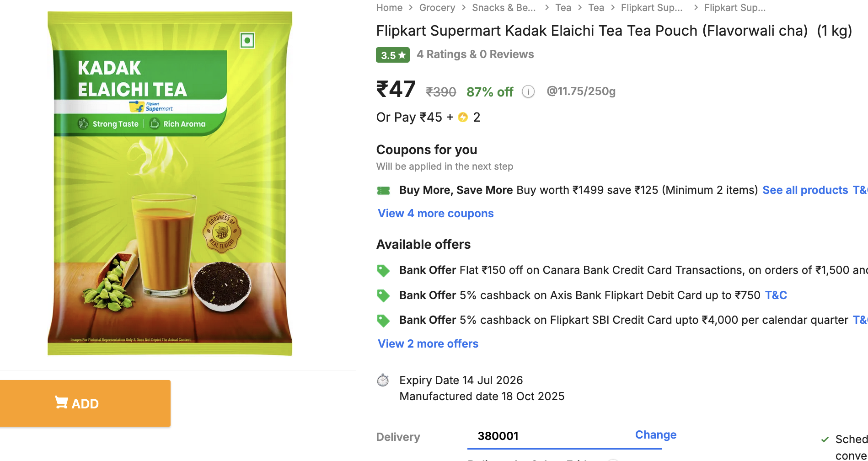Select the green coupon ticket icon

coord(383,190)
